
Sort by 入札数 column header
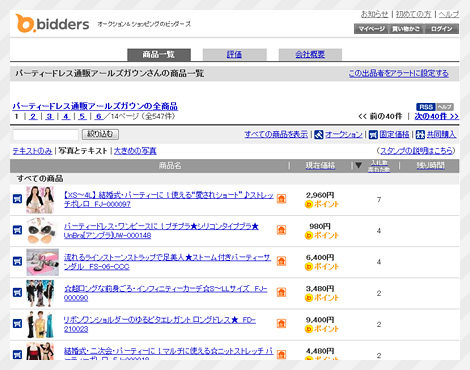(x=379, y=162)
